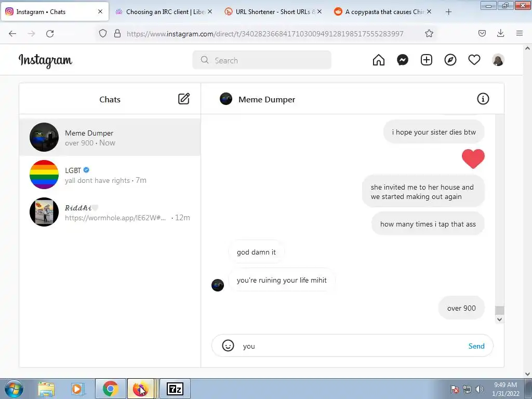Click 'she invited me to her house' message
The height and width of the screenshot is (399, 532).
423,192
